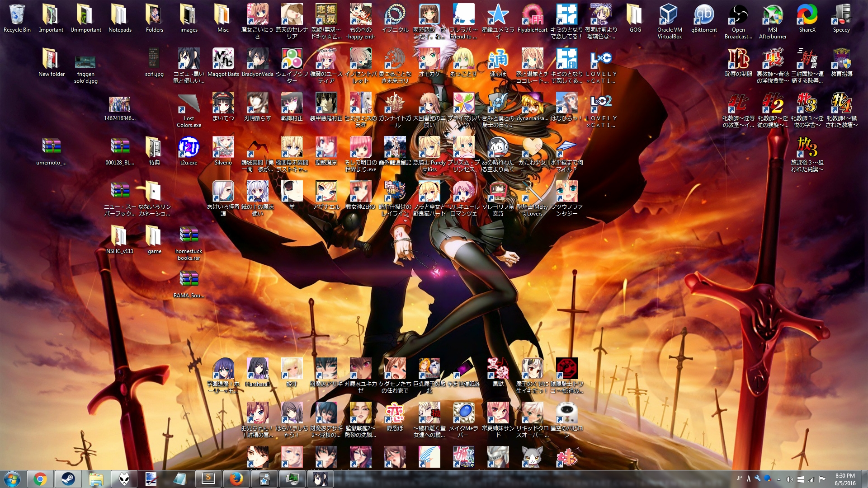868x488 pixels.
Task: Launch Silverio shortcut
Action: (x=223, y=151)
